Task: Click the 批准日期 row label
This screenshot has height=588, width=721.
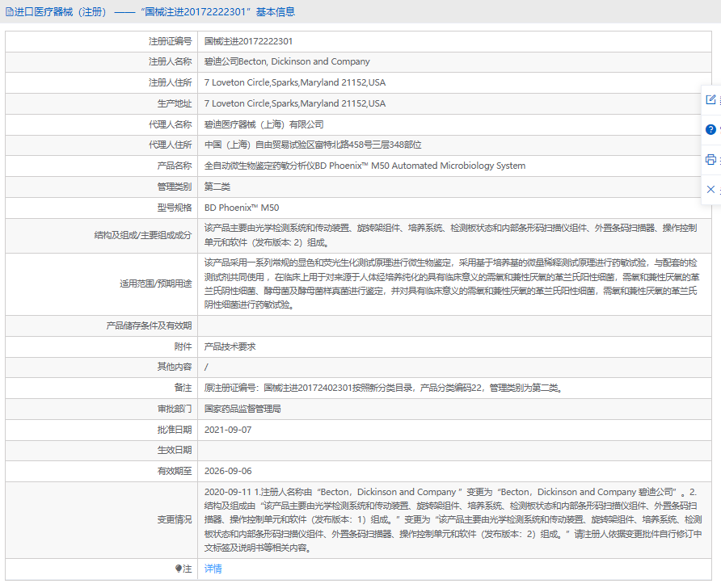Action: 175,430
